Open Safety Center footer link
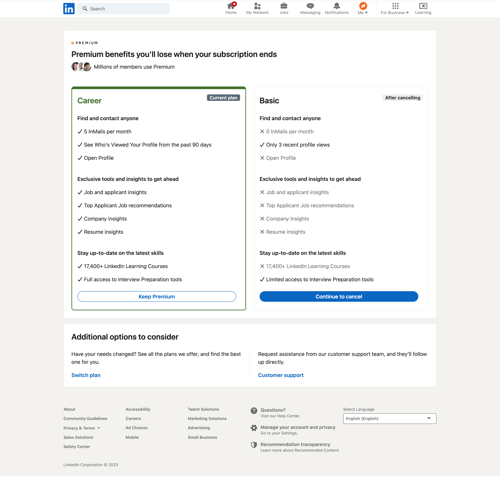Screen dimensions: 500x482 (77, 446)
